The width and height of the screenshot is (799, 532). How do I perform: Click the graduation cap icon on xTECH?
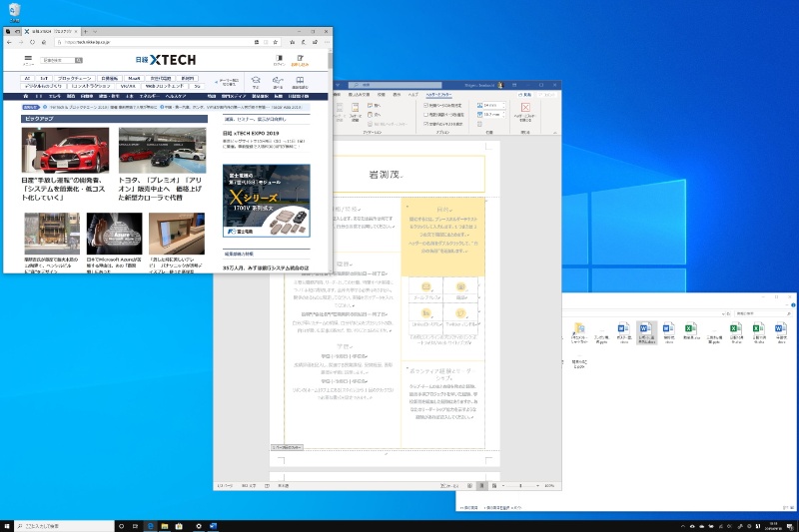[256, 80]
